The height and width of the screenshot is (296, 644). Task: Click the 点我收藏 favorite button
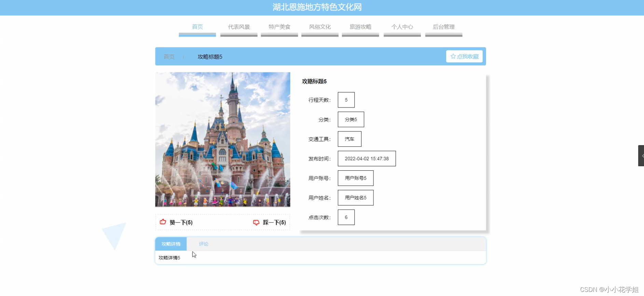click(464, 56)
